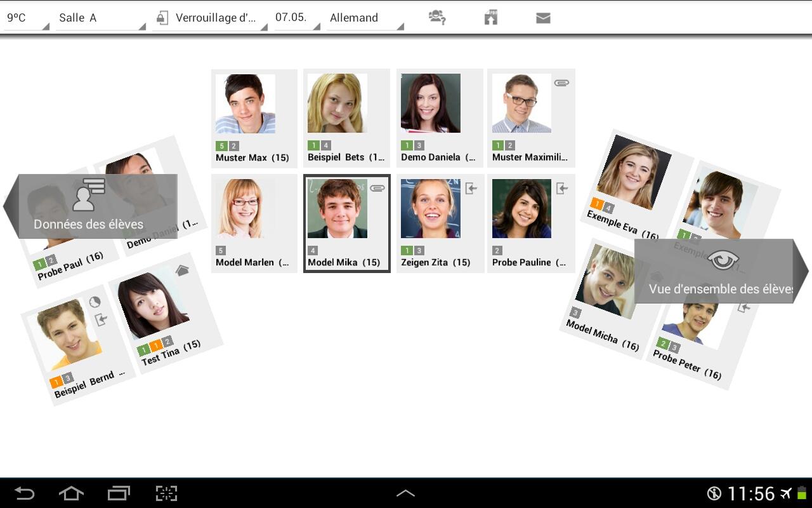The height and width of the screenshot is (508, 812).
Task: Open the Allemand subject dropdown
Action: click(365, 18)
